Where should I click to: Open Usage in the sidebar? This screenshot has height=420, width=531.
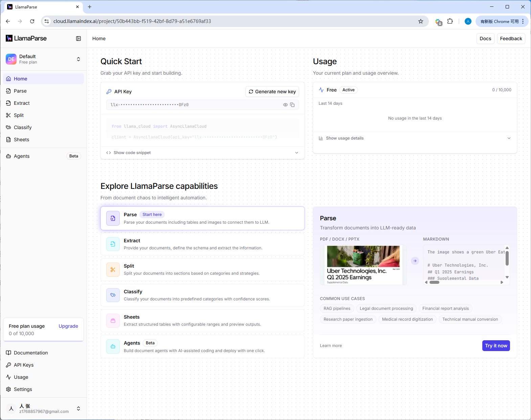[44, 377]
